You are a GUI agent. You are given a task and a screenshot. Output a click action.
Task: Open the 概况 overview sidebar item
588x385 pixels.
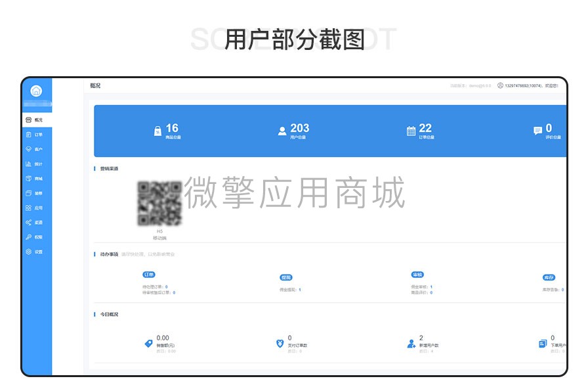tap(37, 120)
